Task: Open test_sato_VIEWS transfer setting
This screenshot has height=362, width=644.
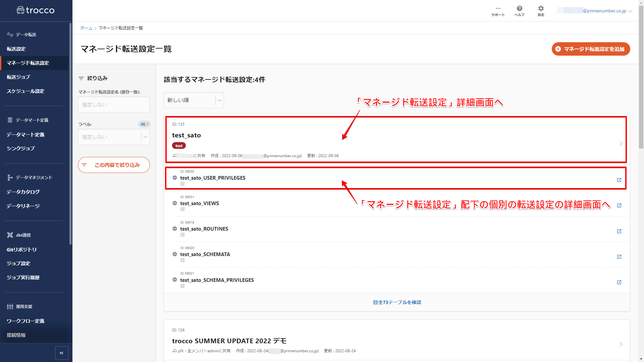Action: [200, 203]
